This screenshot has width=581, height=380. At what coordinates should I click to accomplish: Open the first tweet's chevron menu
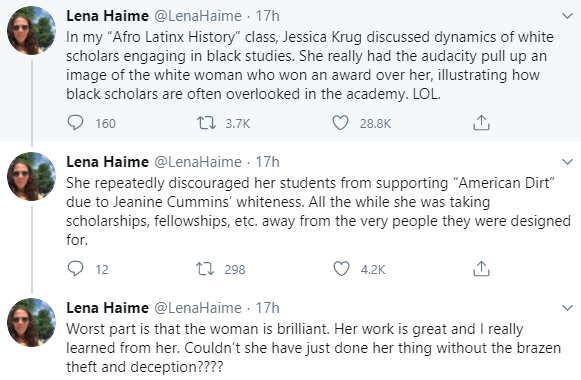pyautogui.click(x=567, y=16)
